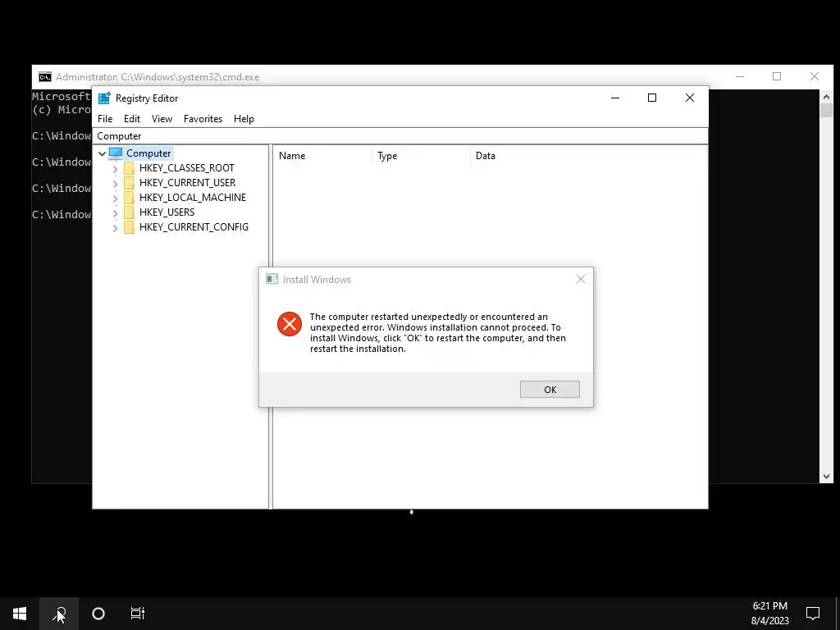The image size is (840, 630).
Task: Click the cmd.exe scrollbar down arrow
Action: tap(826, 476)
